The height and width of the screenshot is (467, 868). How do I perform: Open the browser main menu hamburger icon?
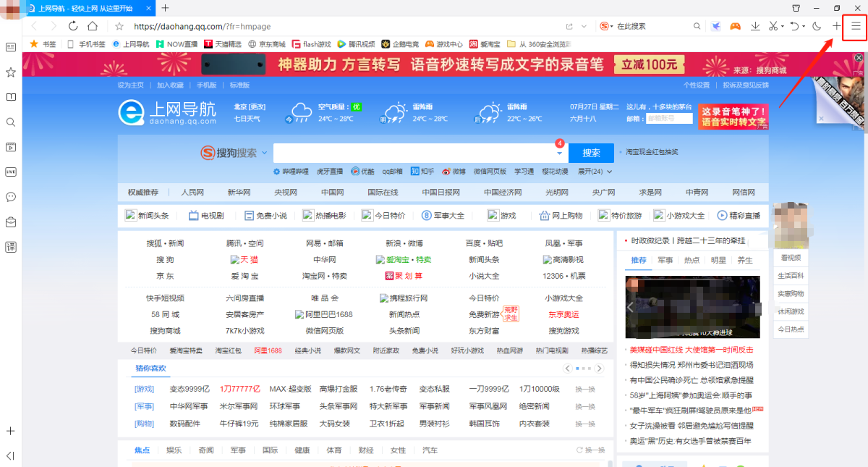click(x=855, y=26)
